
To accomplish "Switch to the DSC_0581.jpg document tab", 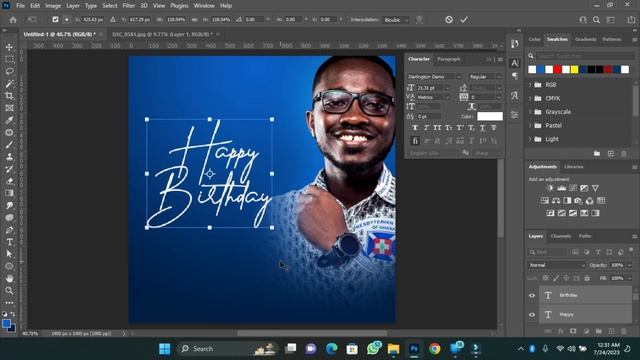I will pos(162,34).
